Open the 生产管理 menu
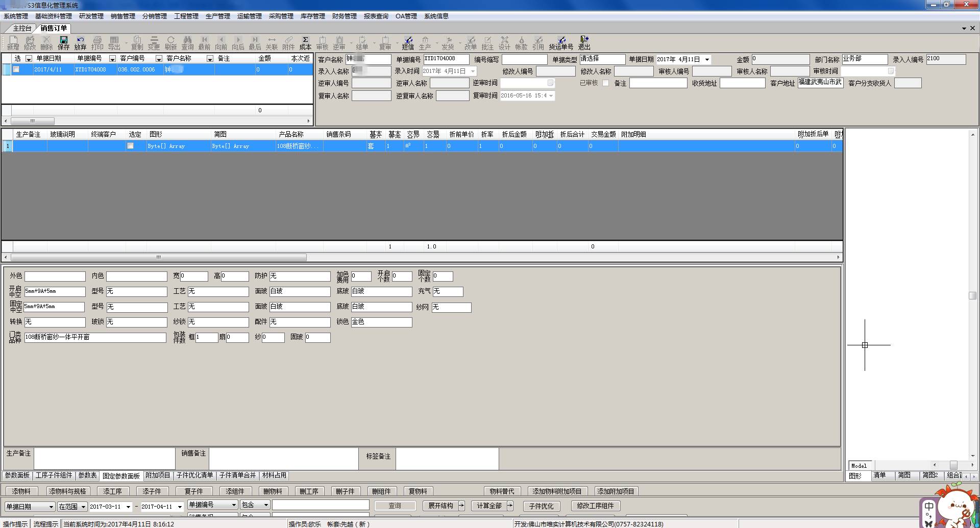The height and width of the screenshot is (528, 980). [x=218, y=16]
